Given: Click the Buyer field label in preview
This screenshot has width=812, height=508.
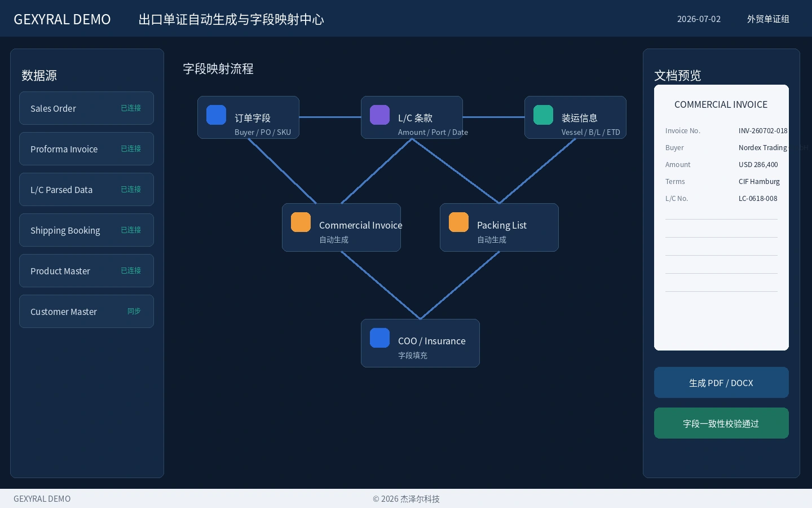Looking at the screenshot, I should pos(674,147).
